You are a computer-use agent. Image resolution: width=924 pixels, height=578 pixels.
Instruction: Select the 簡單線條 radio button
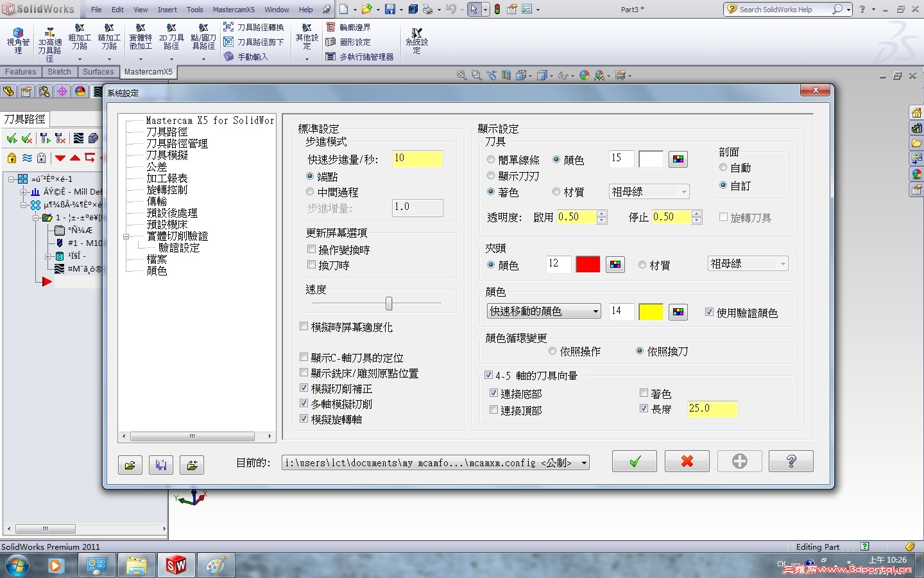click(491, 159)
